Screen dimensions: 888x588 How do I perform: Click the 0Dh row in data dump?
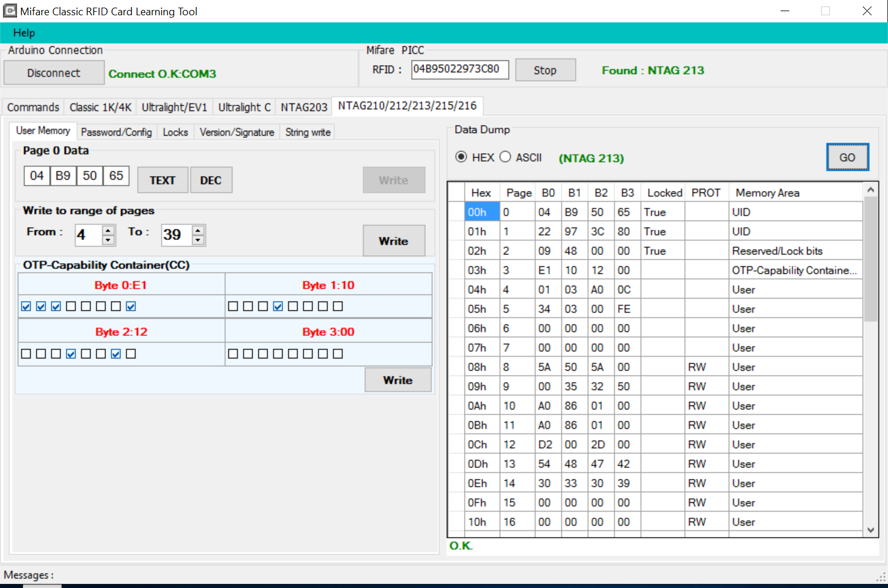coord(655,464)
